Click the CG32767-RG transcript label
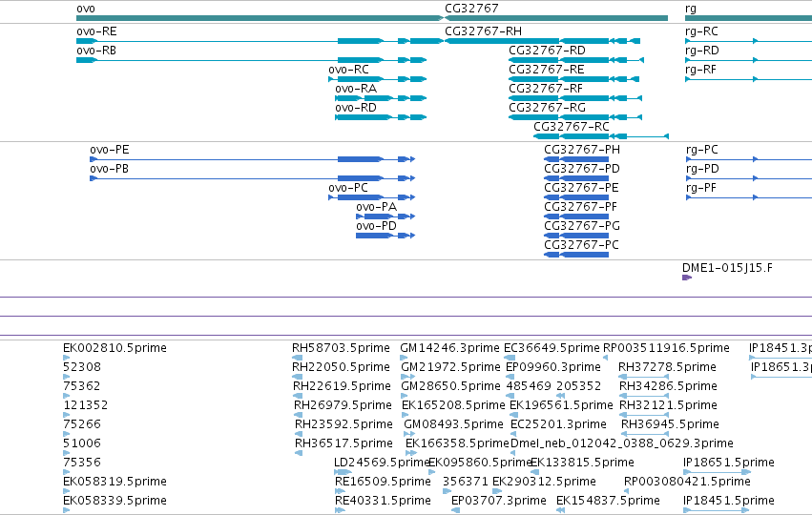This screenshot has width=812, height=515. [x=547, y=108]
